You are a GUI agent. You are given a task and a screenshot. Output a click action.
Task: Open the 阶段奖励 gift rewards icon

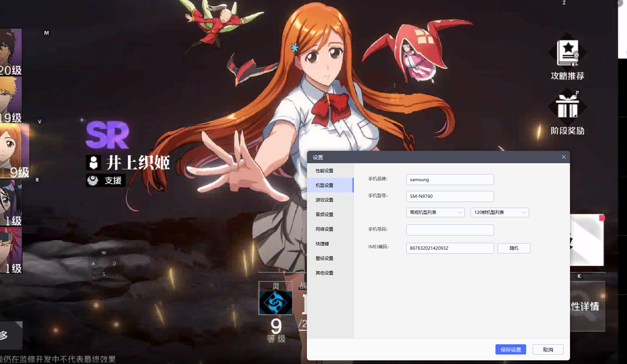567,108
